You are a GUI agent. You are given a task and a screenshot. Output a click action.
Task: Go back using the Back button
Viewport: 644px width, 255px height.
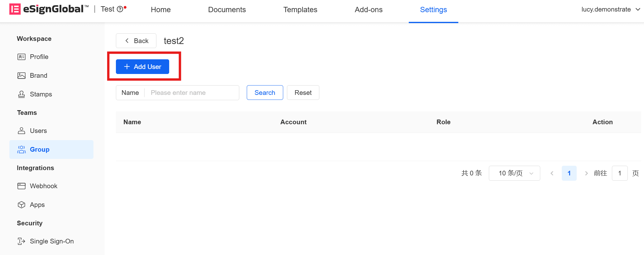136,41
